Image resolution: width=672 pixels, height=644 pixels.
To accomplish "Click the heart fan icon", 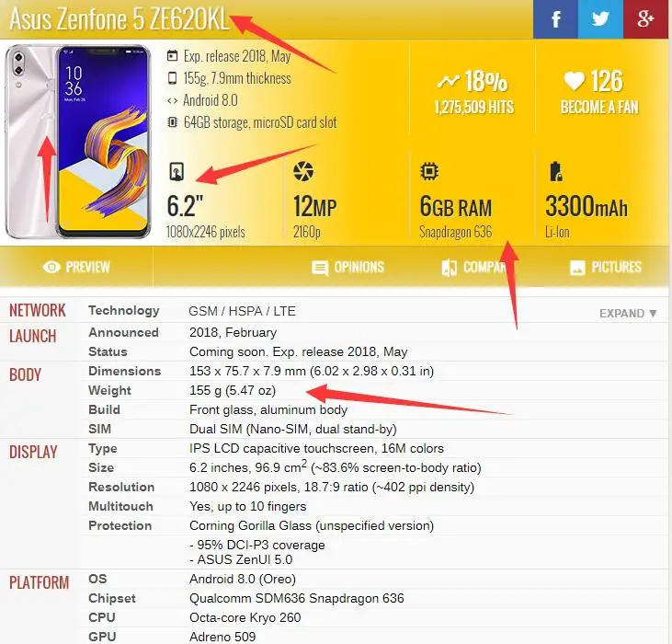I will click(x=574, y=81).
